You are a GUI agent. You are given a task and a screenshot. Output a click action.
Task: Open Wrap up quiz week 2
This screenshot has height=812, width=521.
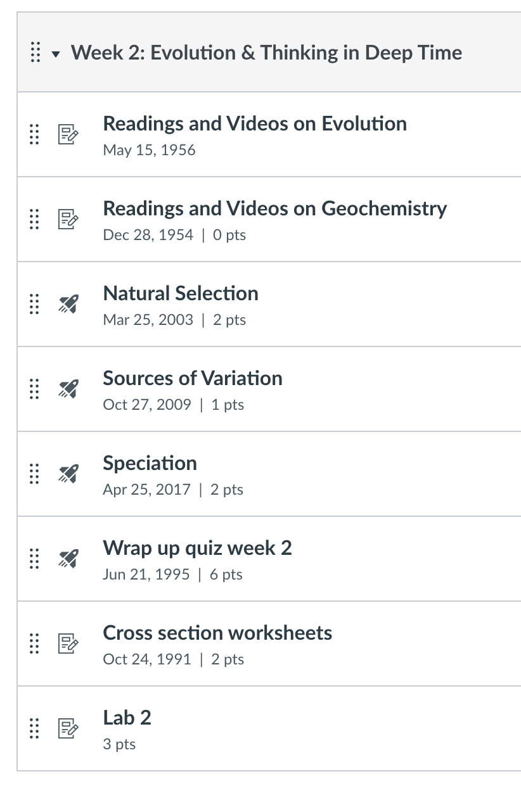(197, 548)
